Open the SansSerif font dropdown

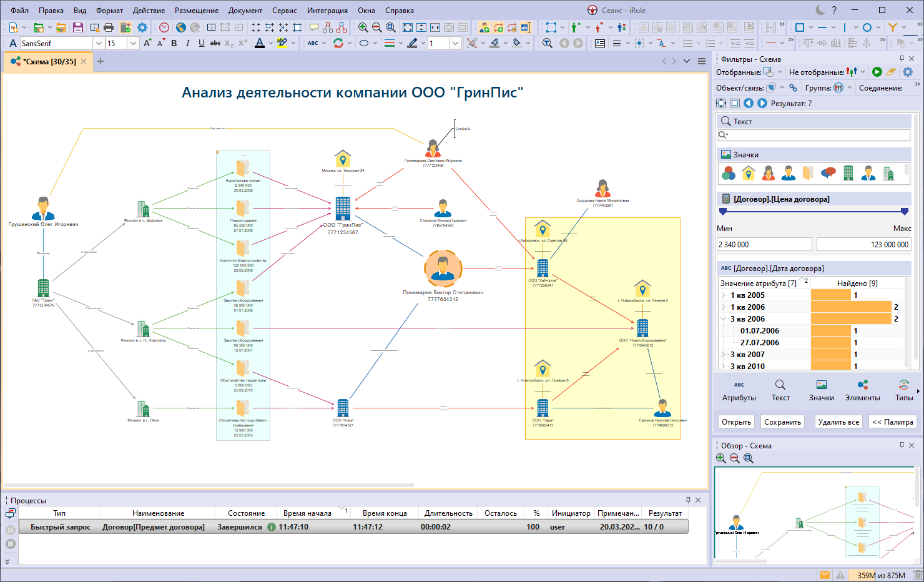pos(99,43)
